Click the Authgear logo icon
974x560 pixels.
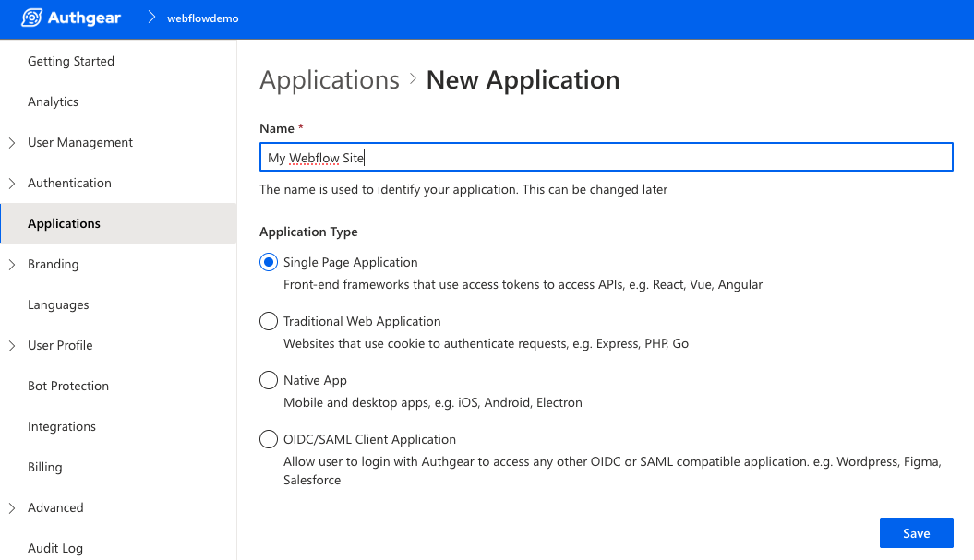31,18
